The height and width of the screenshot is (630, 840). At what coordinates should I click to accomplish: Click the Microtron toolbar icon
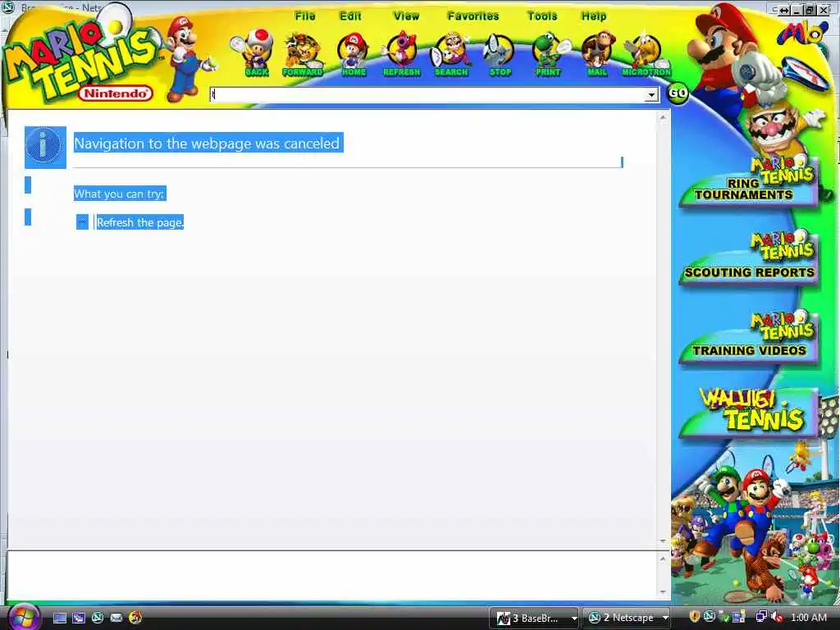click(x=646, y=56)
